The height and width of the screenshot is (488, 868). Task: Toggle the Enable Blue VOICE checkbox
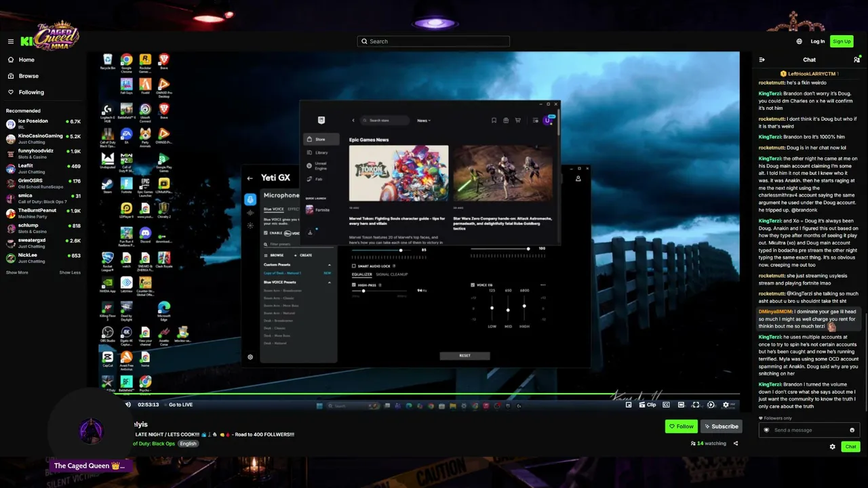[266, 233]
